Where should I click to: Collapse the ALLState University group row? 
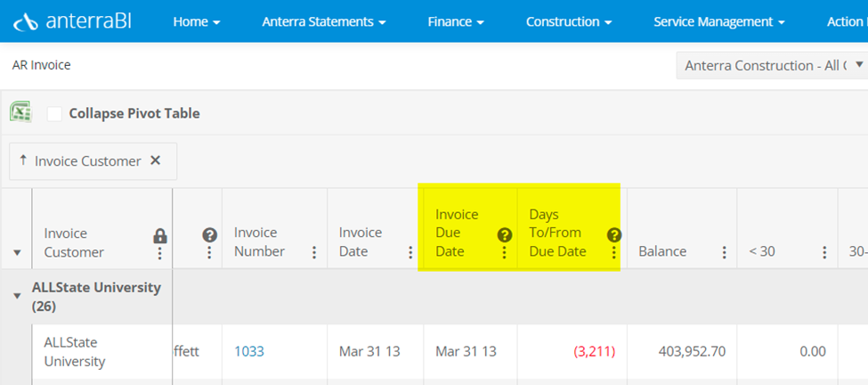[17, 297]
